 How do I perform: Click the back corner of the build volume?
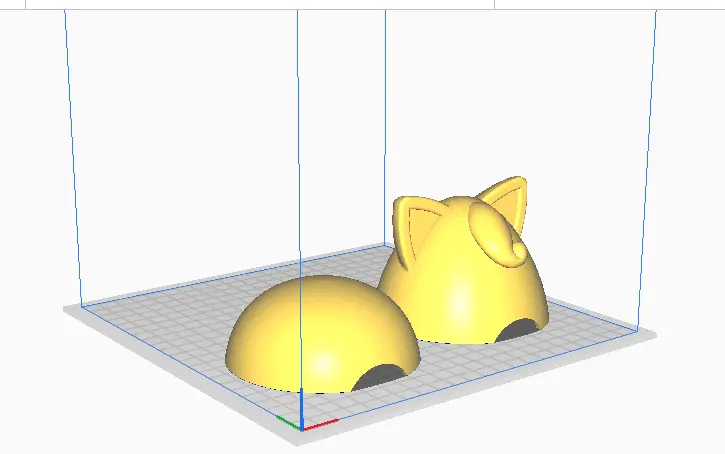click(386, 243)
